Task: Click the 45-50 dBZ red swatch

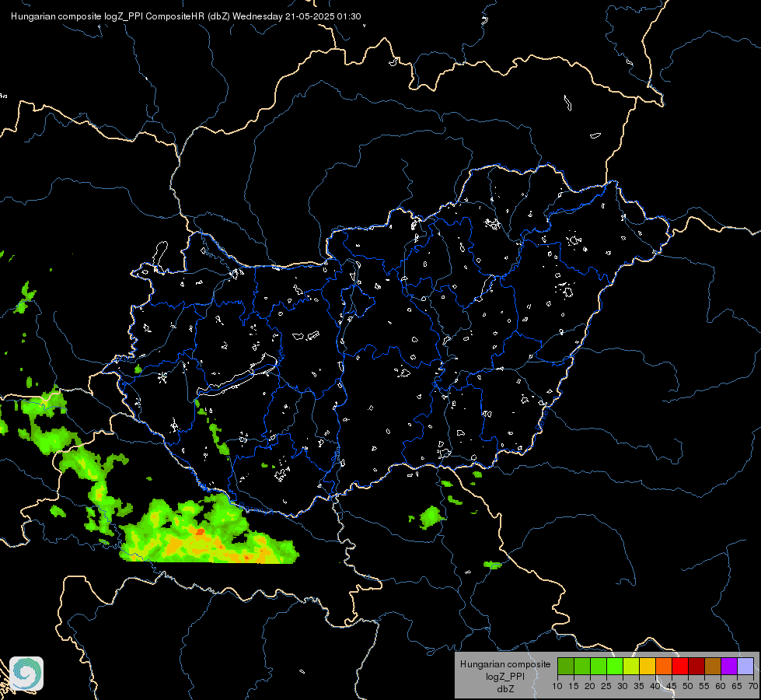Action: [x=680, y=666]
